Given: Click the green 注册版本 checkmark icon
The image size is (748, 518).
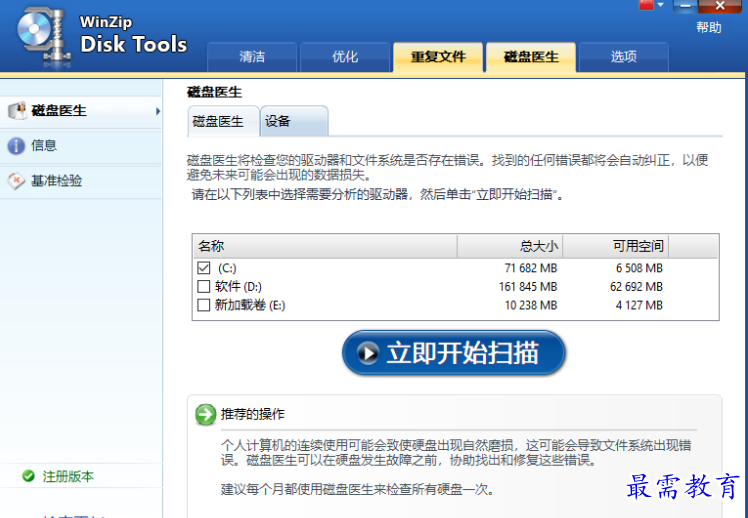Looking at the screenshot, I should [29, 476].
